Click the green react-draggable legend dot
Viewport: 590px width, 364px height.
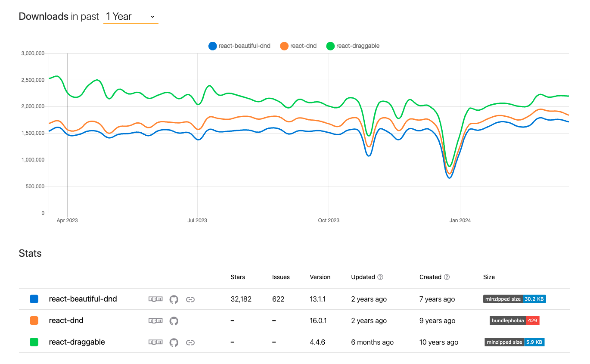(x=330, y=46)
